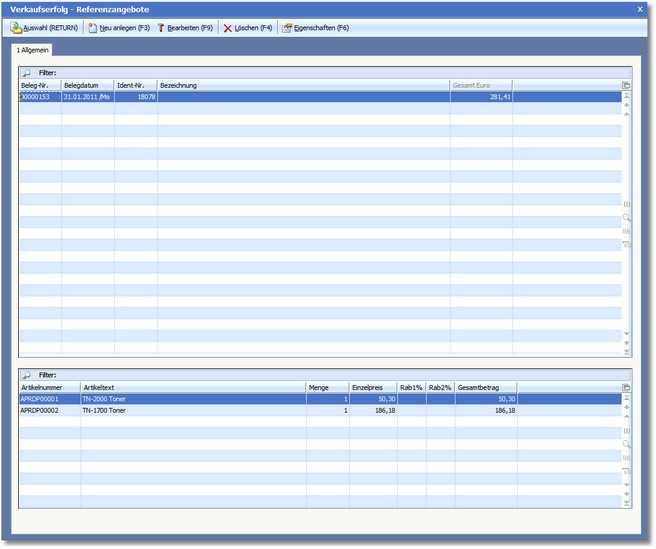Open Bearbeiten (F9) to edit the record

click(185, 28)
